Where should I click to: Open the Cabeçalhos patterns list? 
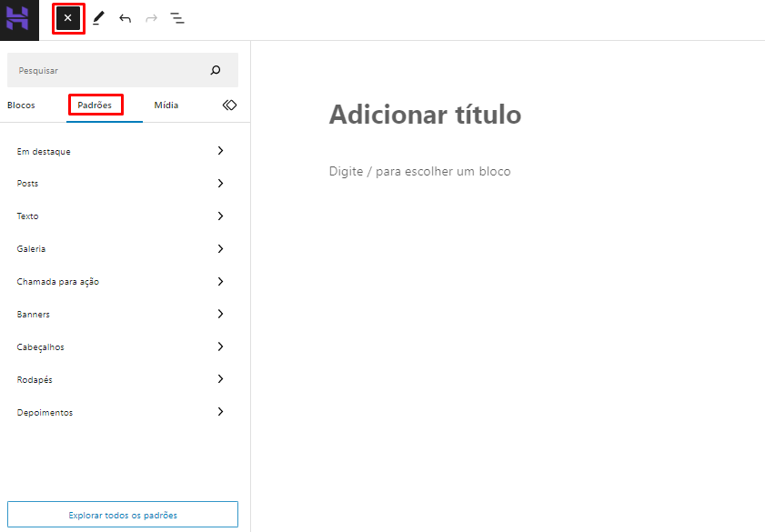[122, 346]
